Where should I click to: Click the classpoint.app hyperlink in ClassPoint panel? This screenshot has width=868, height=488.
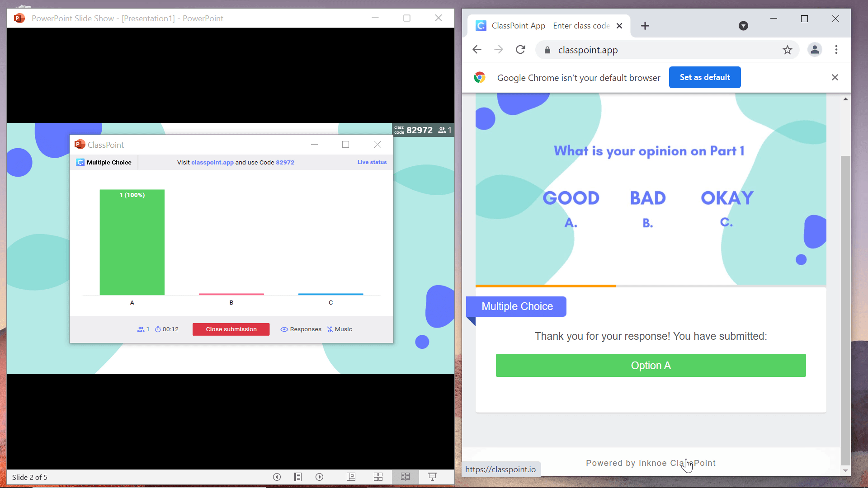[213, 162]
